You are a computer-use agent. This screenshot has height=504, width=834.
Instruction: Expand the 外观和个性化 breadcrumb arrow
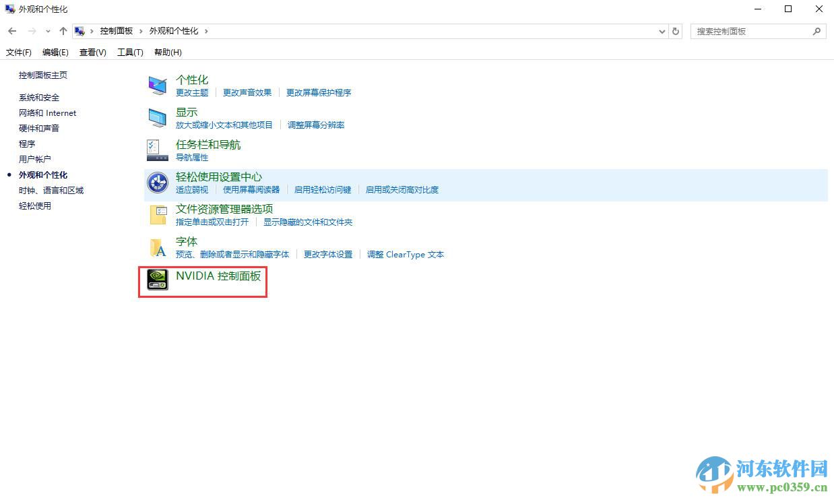tap(206, 31)
